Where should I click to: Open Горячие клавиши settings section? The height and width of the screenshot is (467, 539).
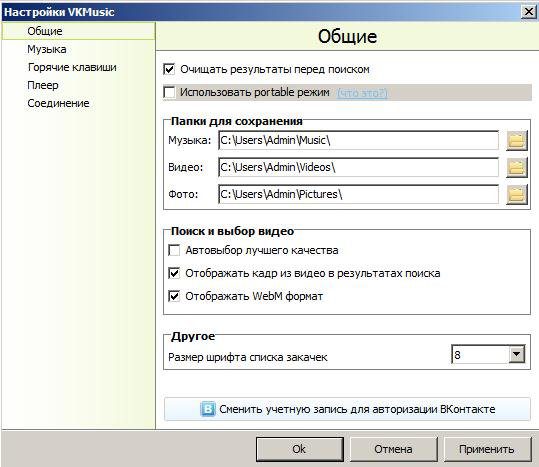tap(72, 67)
